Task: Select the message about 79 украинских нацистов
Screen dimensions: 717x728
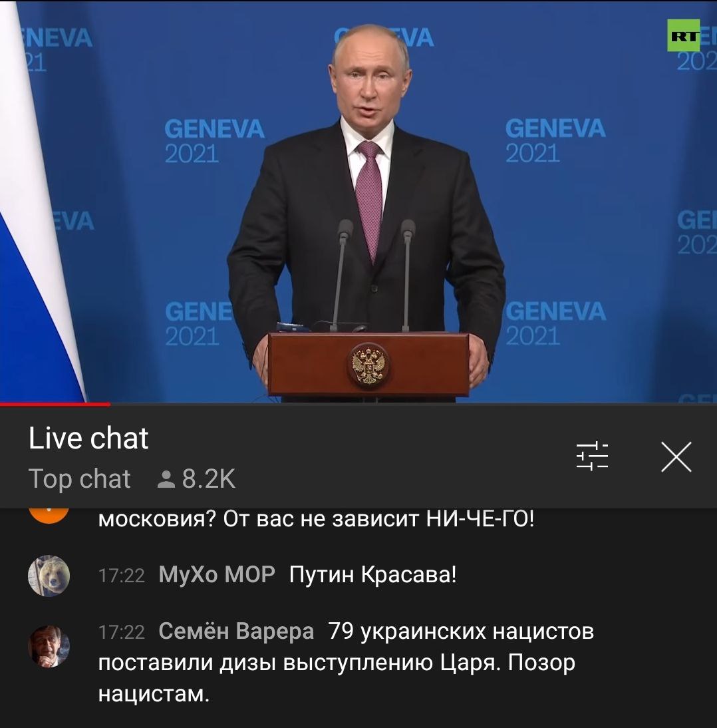Action: point(346,663)
